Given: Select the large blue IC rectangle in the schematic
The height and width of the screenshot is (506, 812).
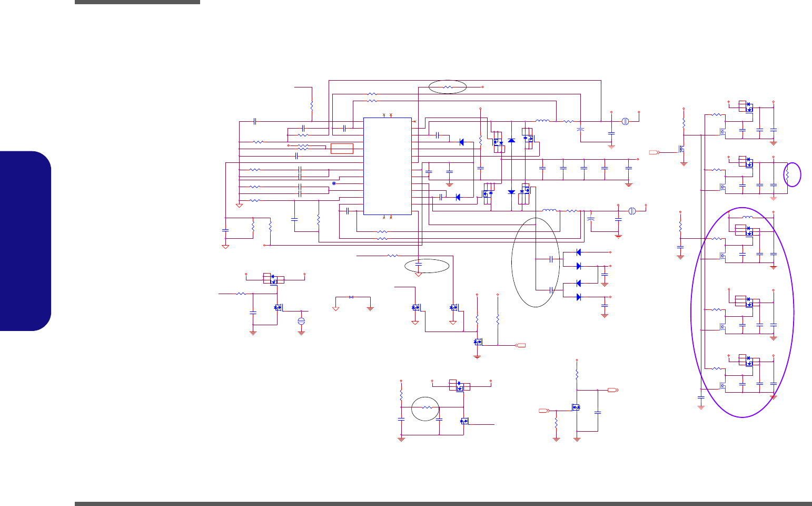Looking at the screenshot, I should pos(388,166).
